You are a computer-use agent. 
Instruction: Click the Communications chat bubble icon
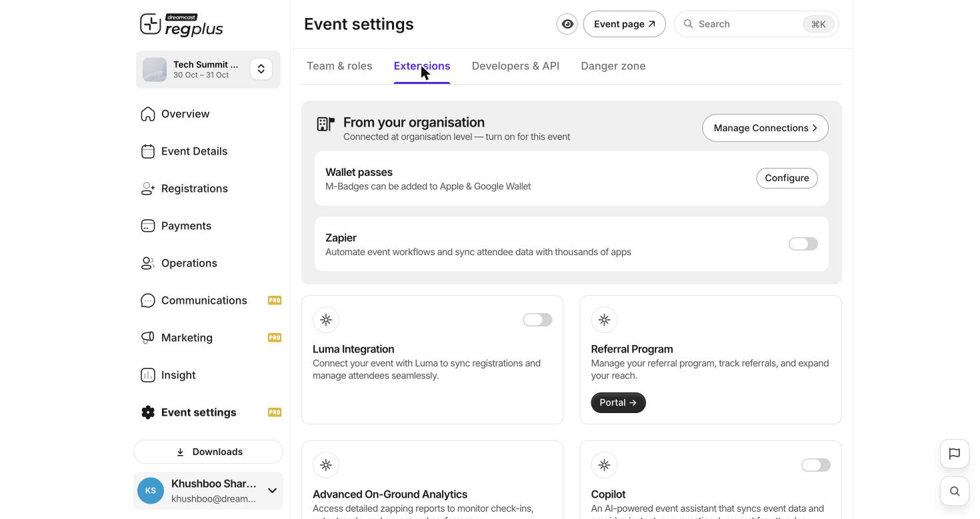tap(148, 300)
